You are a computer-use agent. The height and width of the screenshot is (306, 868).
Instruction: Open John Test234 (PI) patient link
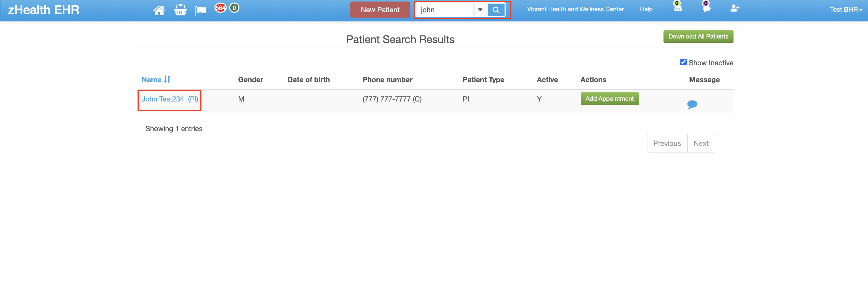click(x=169, y=99)
